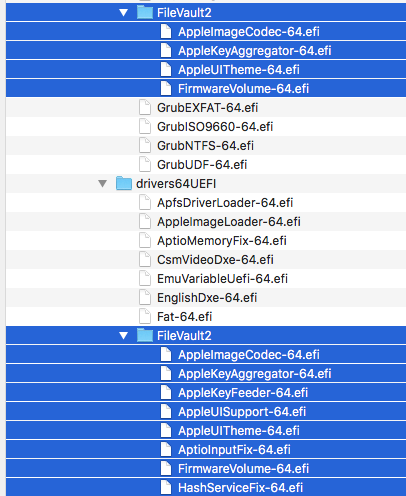Click icon of upper FirmwareVolume-64.efi
Viewport: 406px width, 496px height.
pos(166,89)
